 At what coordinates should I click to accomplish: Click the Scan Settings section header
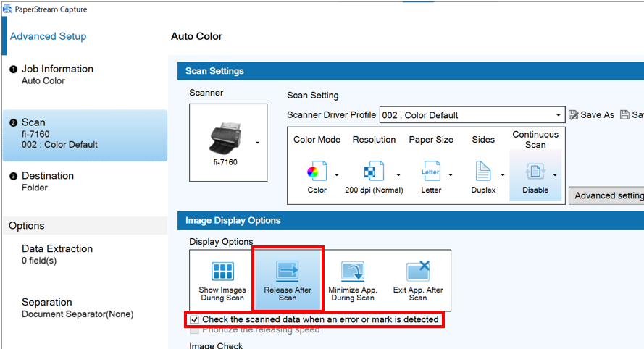tap(411, 71)
